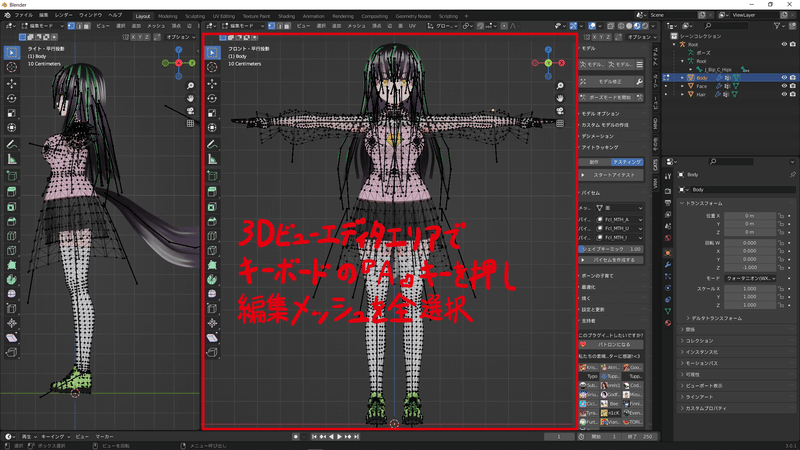The image size is (800, 450).
Task: Switch to the Shading workspace tab
Action: 286,16
